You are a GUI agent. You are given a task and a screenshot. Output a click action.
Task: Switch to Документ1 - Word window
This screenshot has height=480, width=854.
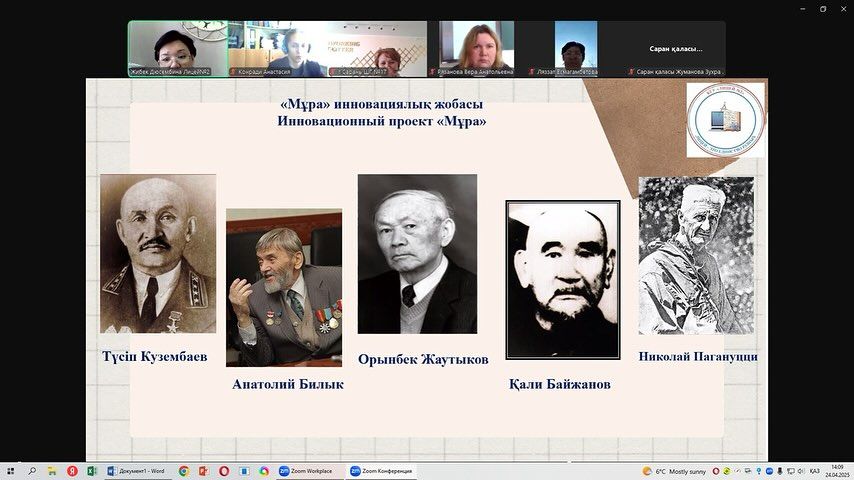[x=136, y=471]
